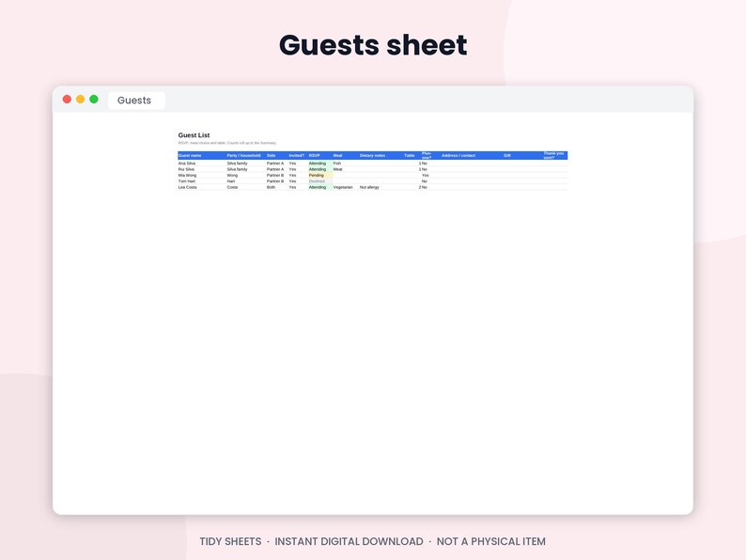Click the 'Attending' RSVP cell for Rui Silva

[x=320, y=169]
